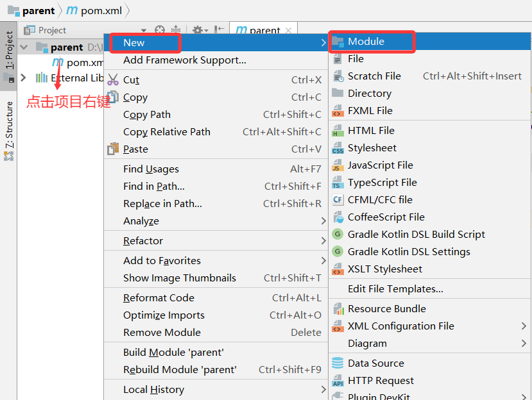Image resolution: width=532 pixels, height=400 pixels.
Task: Expand the Add to Favorites submenu arrow
Action: [323, 261]
